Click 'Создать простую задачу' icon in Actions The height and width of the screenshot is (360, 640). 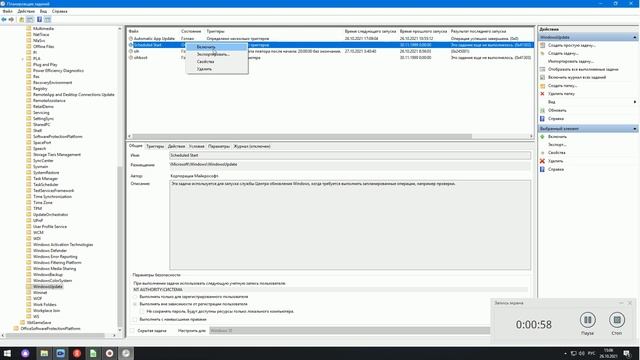(542, 45)
